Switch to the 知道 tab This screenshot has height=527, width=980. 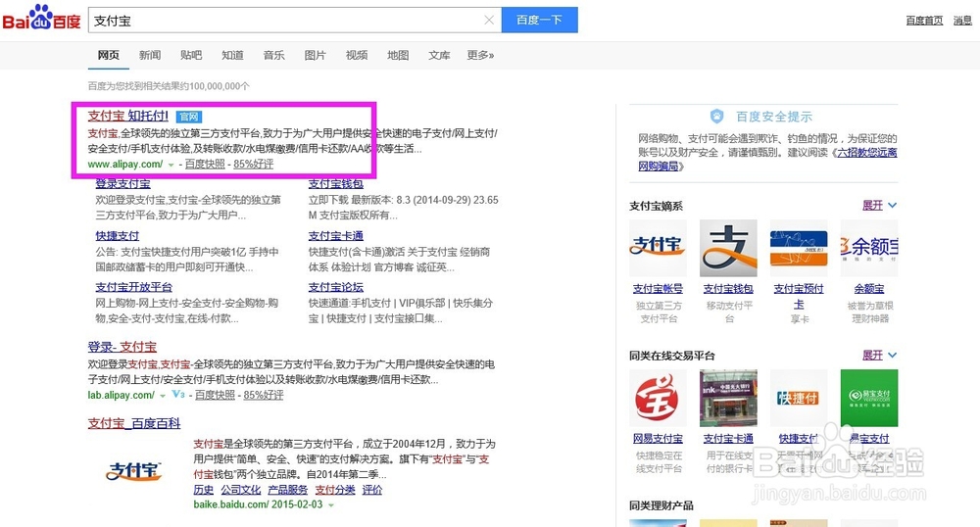click(x=232, y=55)
